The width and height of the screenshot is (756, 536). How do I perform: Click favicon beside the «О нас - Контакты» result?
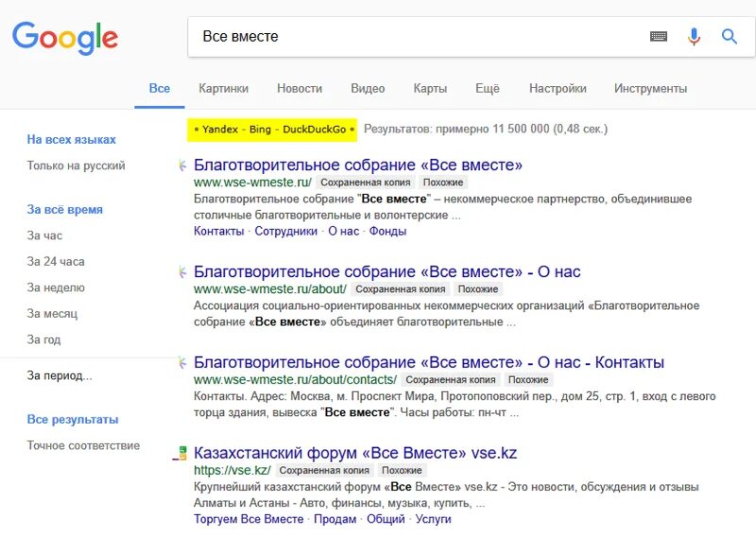(182, 363)
